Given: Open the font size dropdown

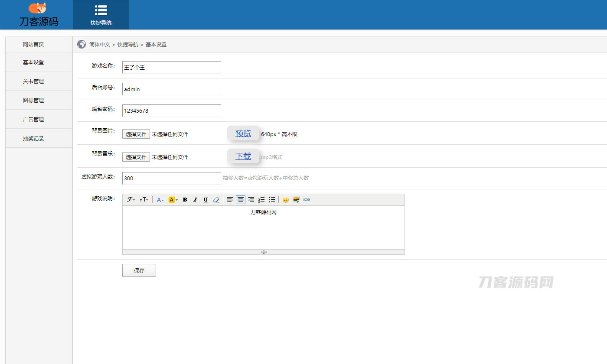Looking at the screenshot, I should [144, 200].
